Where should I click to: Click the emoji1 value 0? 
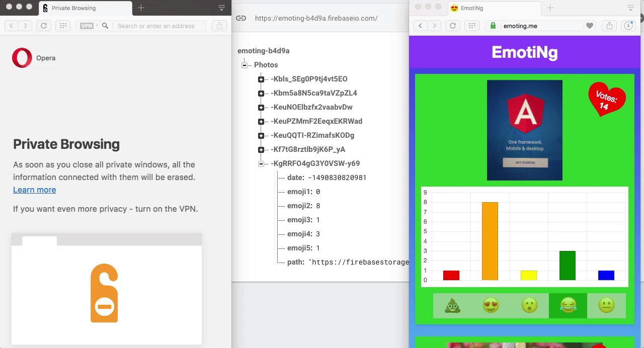318,192
